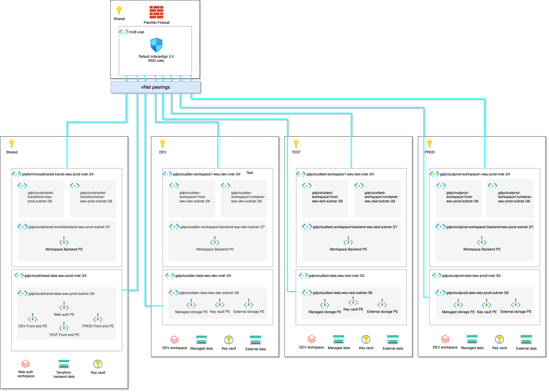
Task: Click the PaloAlto Firewall icon
Action: click(x=156, y=12)
